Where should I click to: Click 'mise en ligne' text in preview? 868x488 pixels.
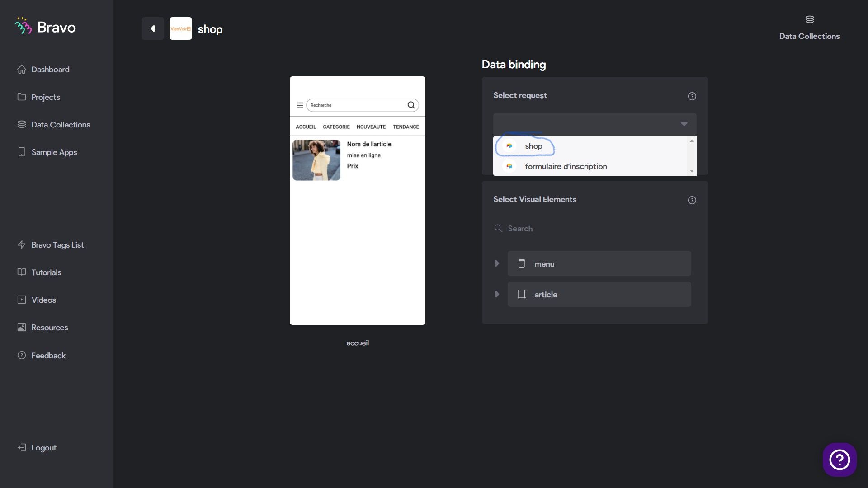point(364,155)
